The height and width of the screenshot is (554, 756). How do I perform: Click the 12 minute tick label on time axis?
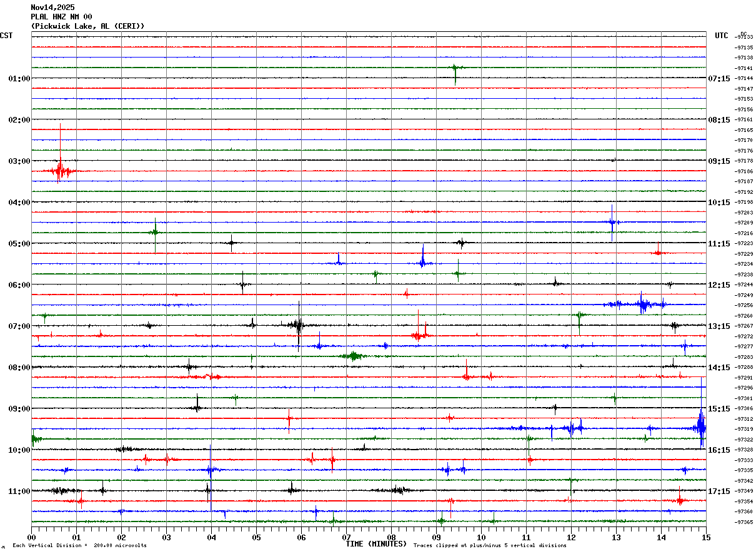pyautogui.click(x=571, y=537)
